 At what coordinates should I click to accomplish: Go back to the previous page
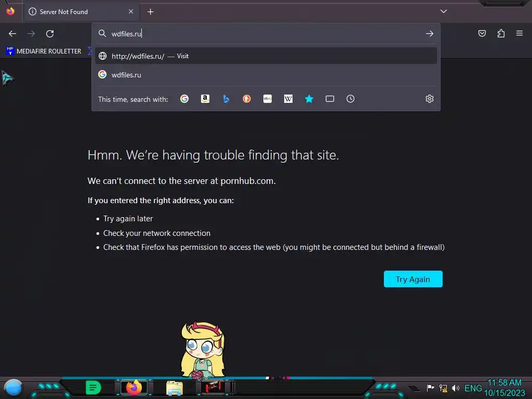coord(12,34)
